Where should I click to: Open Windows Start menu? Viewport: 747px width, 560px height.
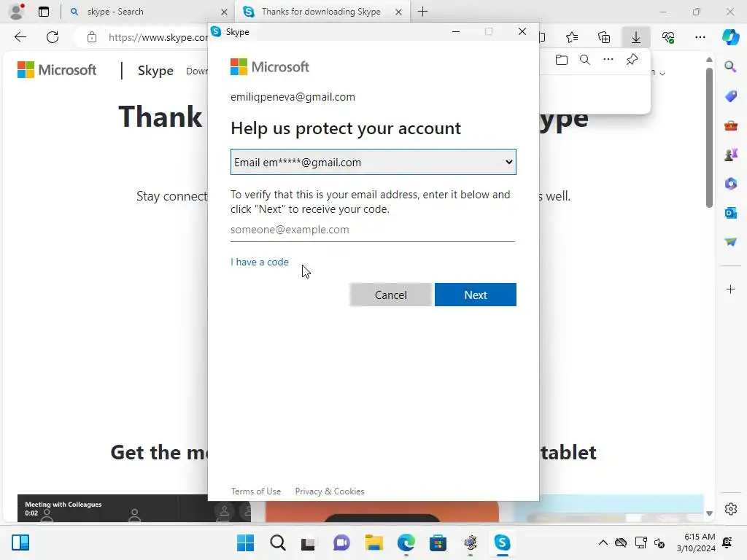(x=245, y=542)
